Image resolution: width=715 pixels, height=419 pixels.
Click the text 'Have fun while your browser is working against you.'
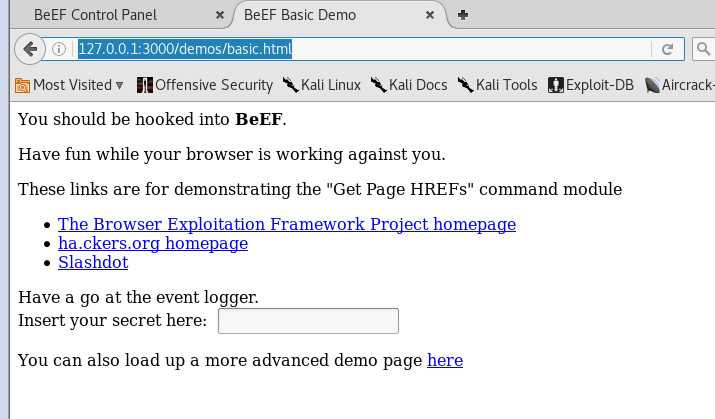[x=232, y=155]
